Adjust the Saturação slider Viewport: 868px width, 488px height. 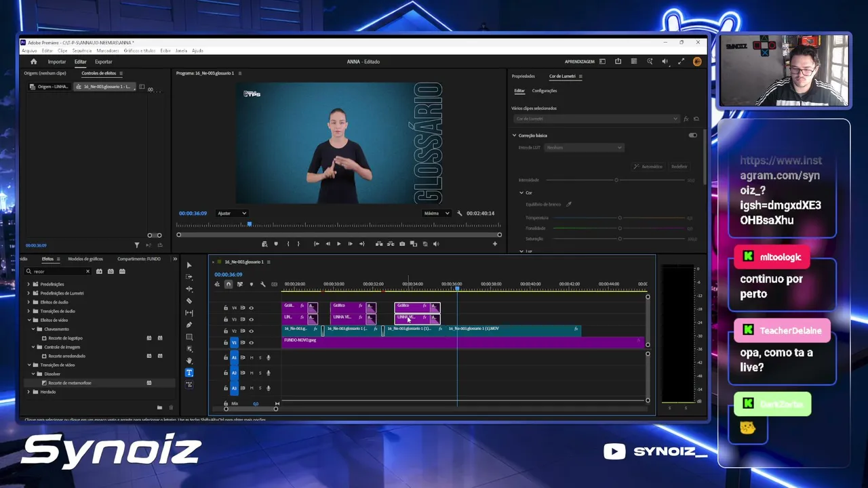tap(620, 239)
